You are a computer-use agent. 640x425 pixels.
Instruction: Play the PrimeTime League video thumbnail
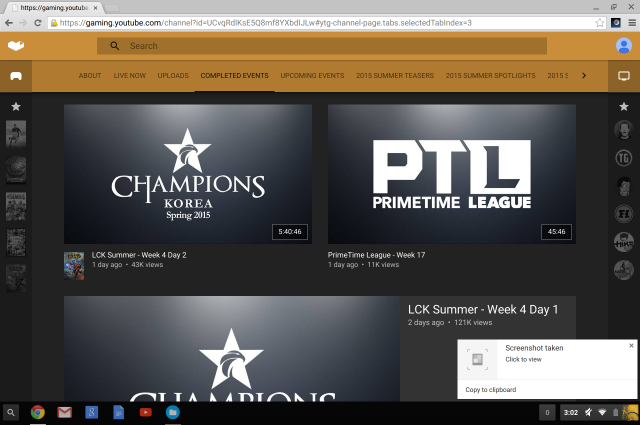pyautogui.click(x=451, y=174)
